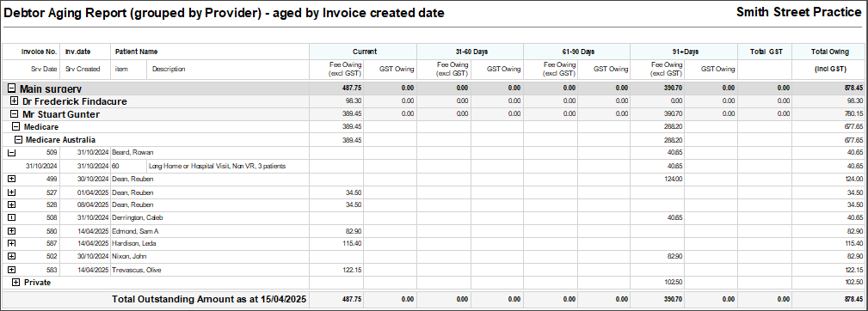Image resolution: width=868 pixels, height=311 pixels.
Task: Select patient name Trevascus, Olive
Action: (x=136, y=270)
